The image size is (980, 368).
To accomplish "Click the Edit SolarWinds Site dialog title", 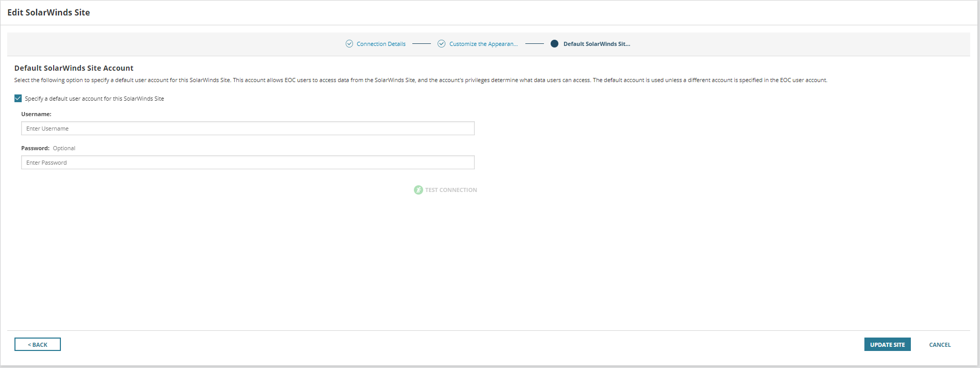I will [x=49, y=12].
